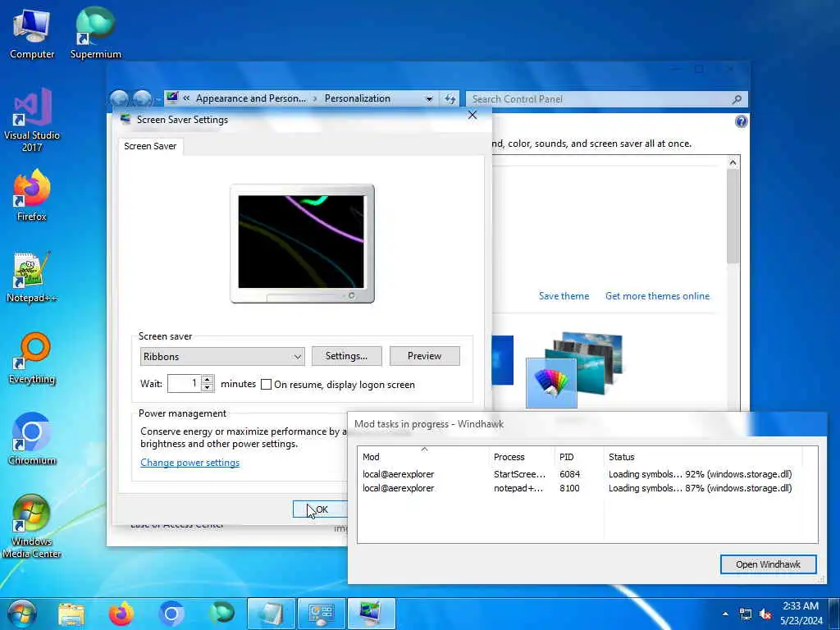Open the network tray icon

[745, 614]
